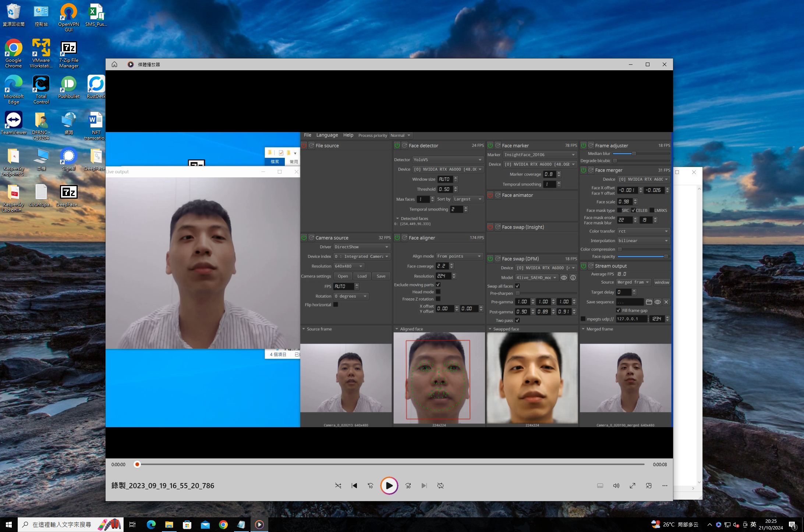The image size is (804, 532).
Task: Select the VMware Workstation desktop shortcut
Action: pyautogui.click(x=41, y=54)
